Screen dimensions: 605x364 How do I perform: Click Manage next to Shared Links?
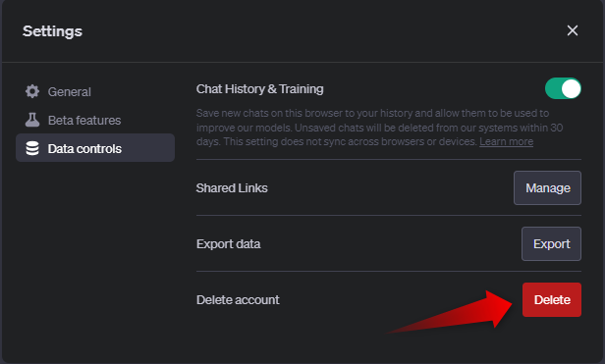click(x=547, y=187)
